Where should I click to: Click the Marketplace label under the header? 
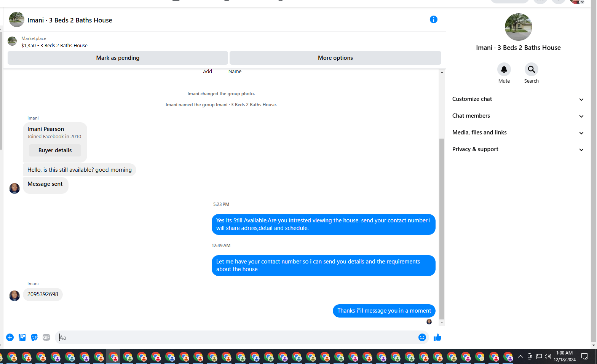[34, 38]
